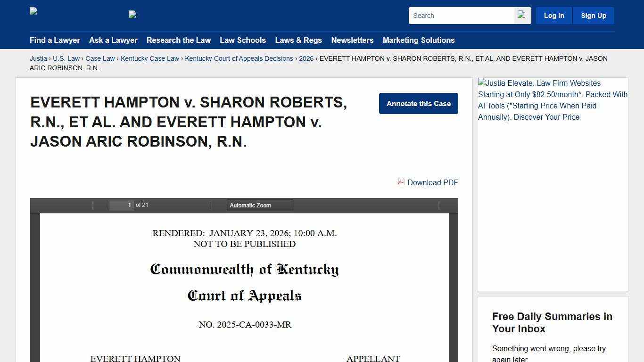Select "Marketing Solutions" in the navbar
Screen dimensions: 644x362
pyautogui.click(x=419, y=41)
